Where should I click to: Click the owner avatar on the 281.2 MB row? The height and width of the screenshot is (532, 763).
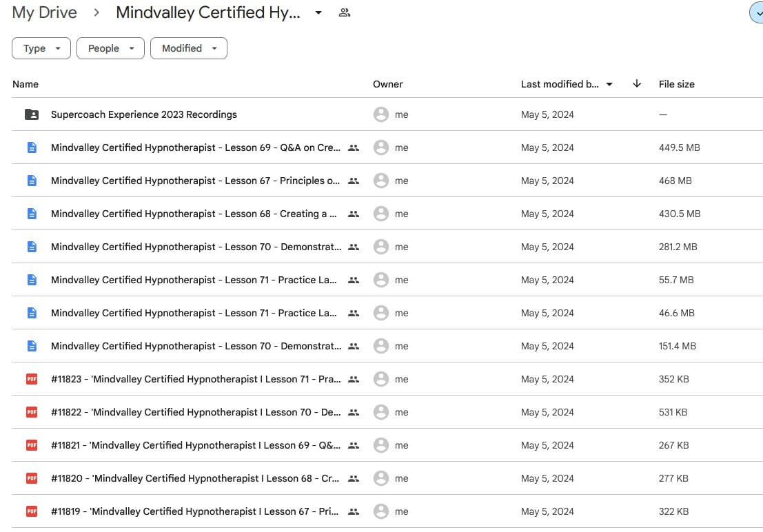click(x=381, y=247)
